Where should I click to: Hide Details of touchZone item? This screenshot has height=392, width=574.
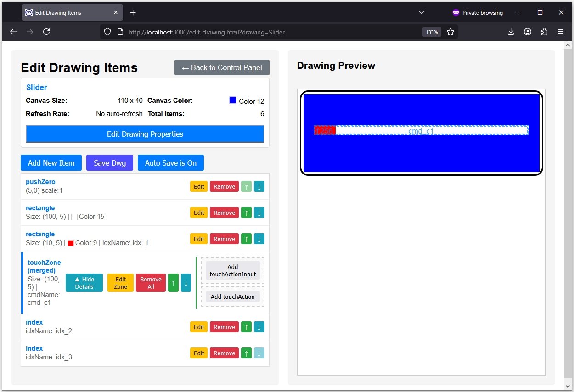pyautogui.click(x=84, y=283)
